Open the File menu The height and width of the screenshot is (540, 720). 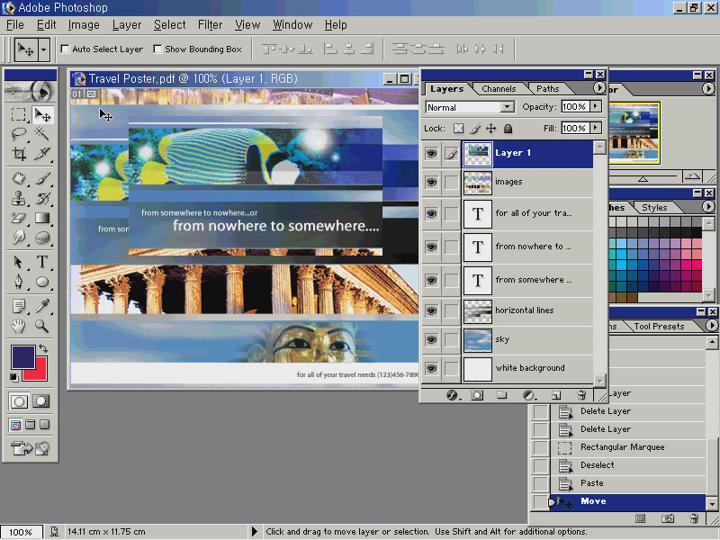coord(15,25)
